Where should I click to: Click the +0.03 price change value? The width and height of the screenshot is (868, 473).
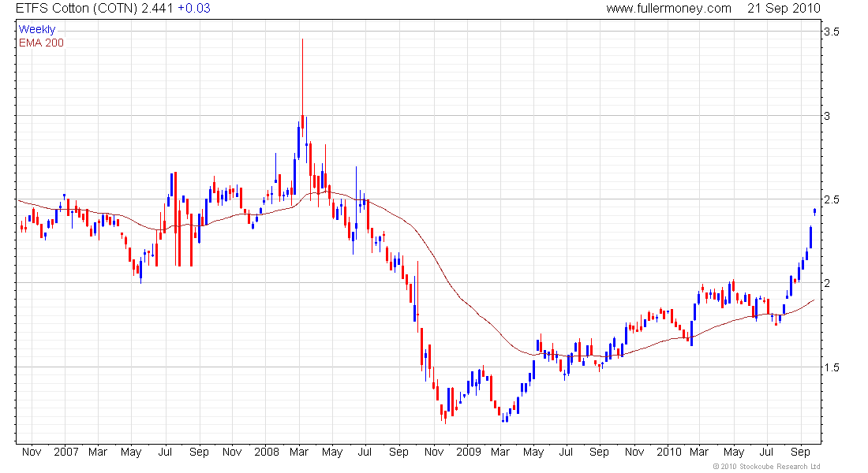[x=194, y=9]
